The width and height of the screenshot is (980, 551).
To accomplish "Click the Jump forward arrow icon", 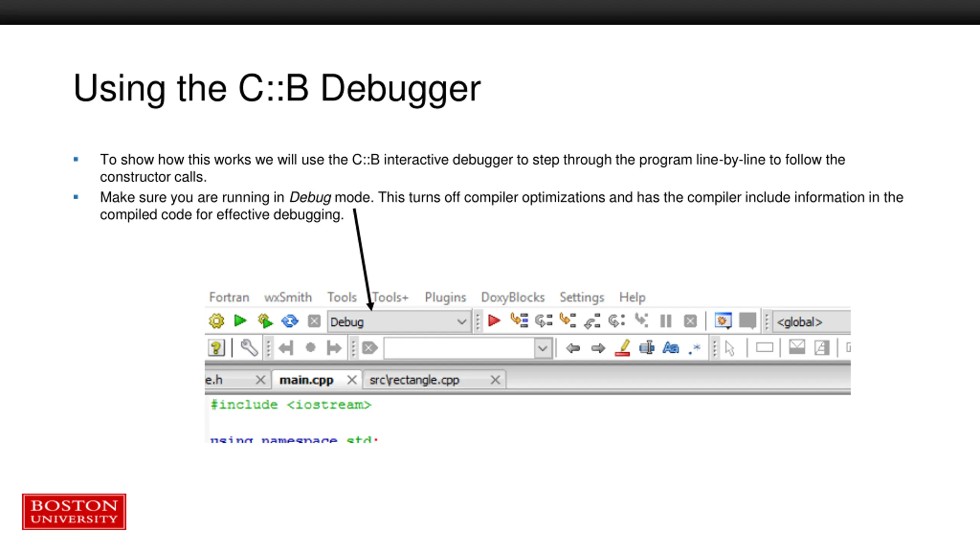I will click(x=334, y=348).
